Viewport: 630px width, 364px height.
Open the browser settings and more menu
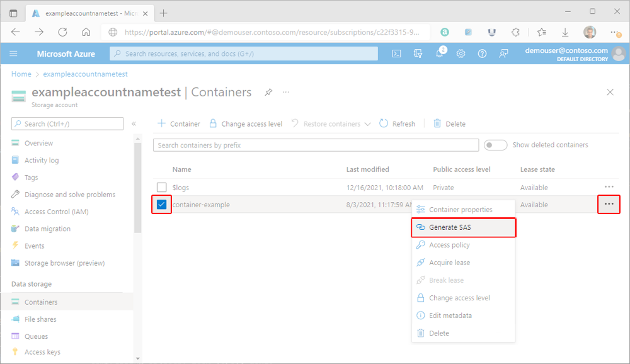point(615,32)
